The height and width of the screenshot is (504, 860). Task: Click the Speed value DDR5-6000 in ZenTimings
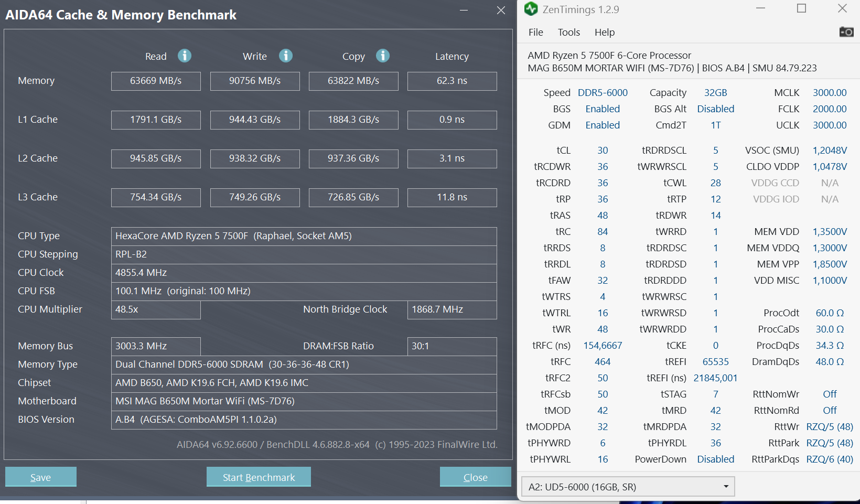coord(603,93)
